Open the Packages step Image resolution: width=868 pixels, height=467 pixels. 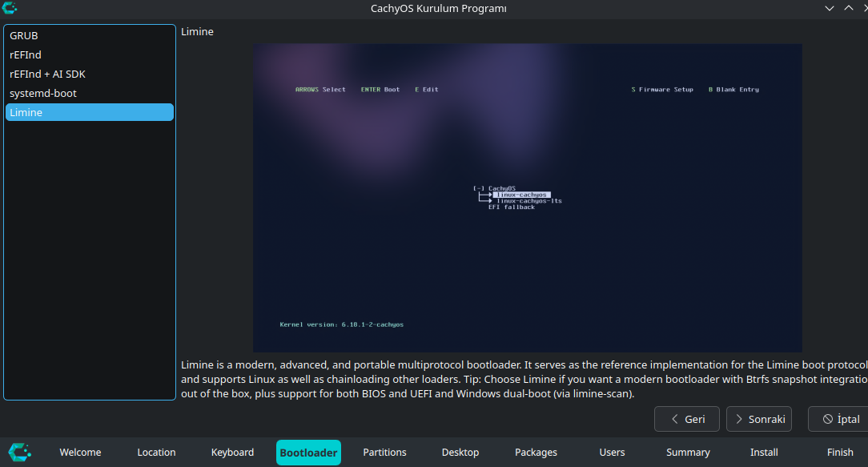(536, 452)
